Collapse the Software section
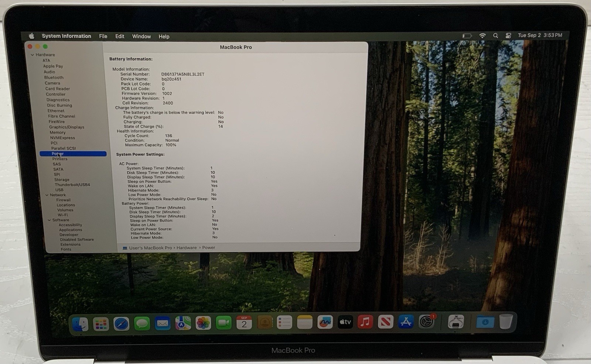 coord(49,220)
